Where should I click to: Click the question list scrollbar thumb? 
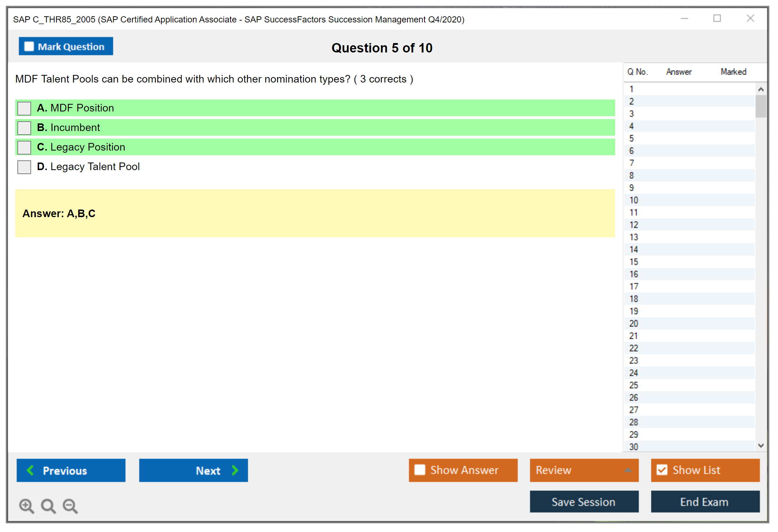(x=761, y=106)
